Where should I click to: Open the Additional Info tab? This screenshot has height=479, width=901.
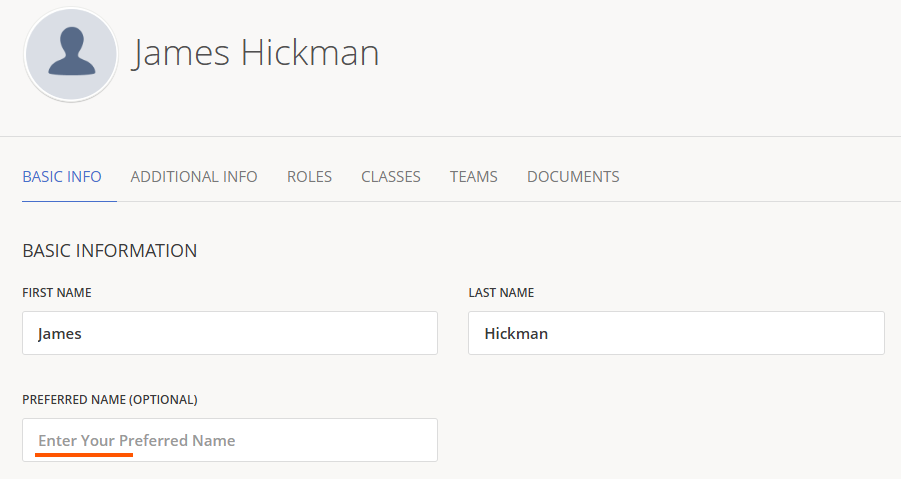click(x=194, y=177)
